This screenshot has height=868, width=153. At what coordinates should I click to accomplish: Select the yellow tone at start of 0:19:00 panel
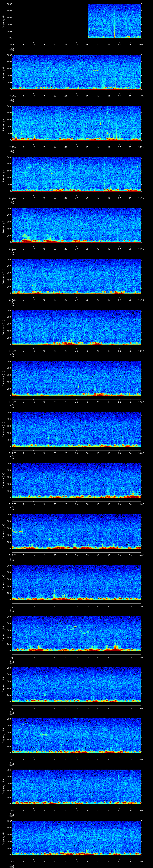pyautogui.click(x=17, y=531)
